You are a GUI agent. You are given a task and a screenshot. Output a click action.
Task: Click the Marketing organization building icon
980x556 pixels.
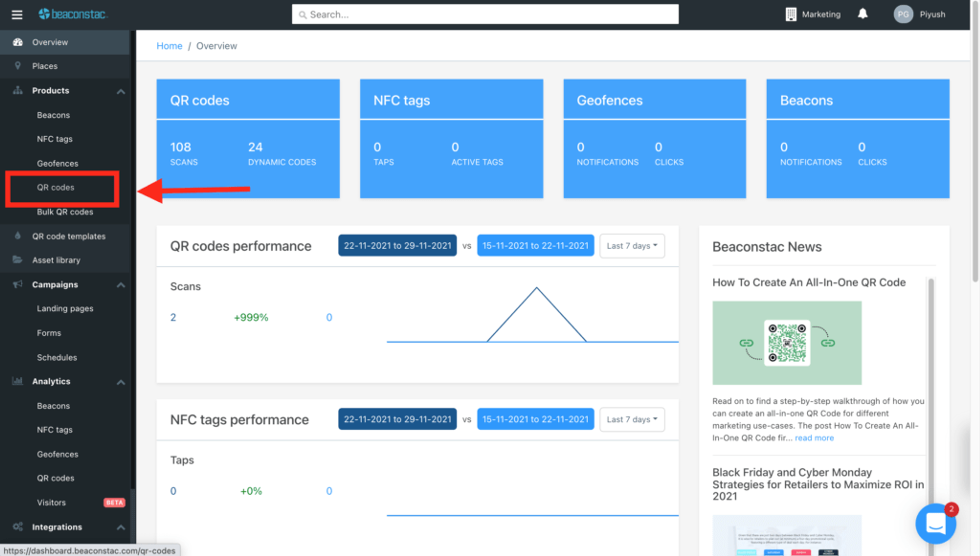click(791, 15)
